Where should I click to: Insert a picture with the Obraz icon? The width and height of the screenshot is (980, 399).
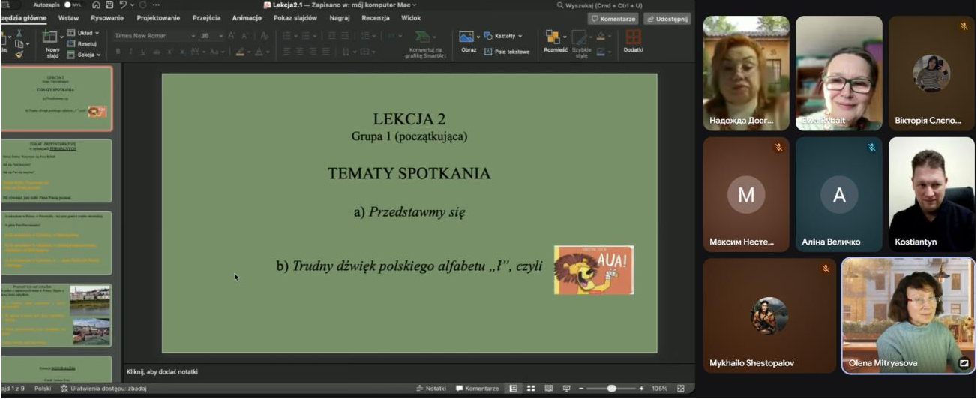point(468,37)
